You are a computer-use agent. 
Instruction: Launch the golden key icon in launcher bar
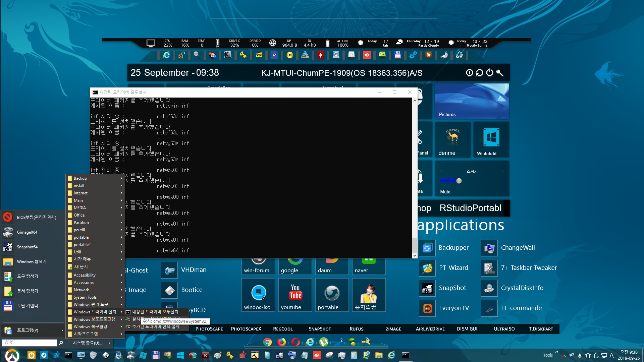click(243, 55)
